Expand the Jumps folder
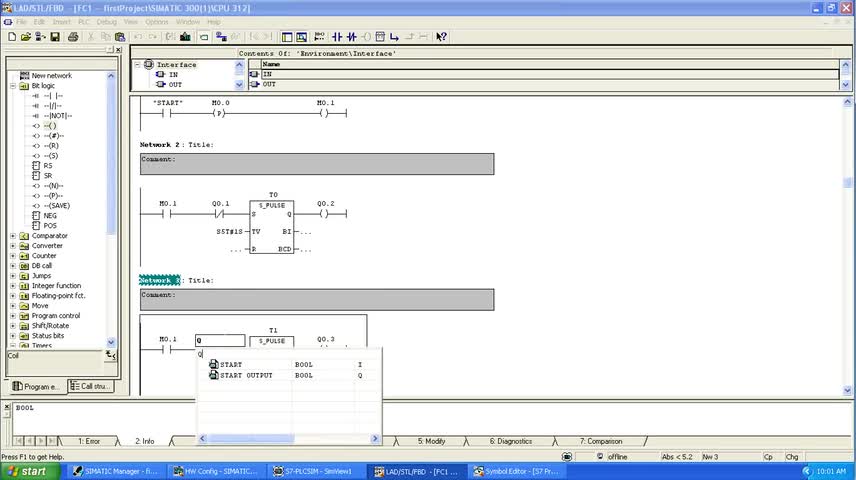The width and height of the screenshot is (856, 480). point(13,276)
